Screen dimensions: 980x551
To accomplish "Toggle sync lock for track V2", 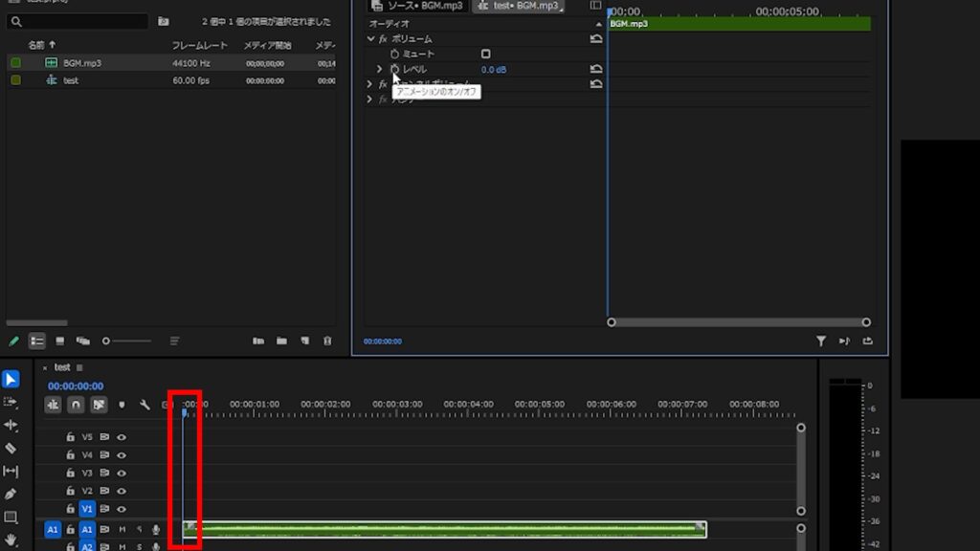I will [x=104, y=491].
